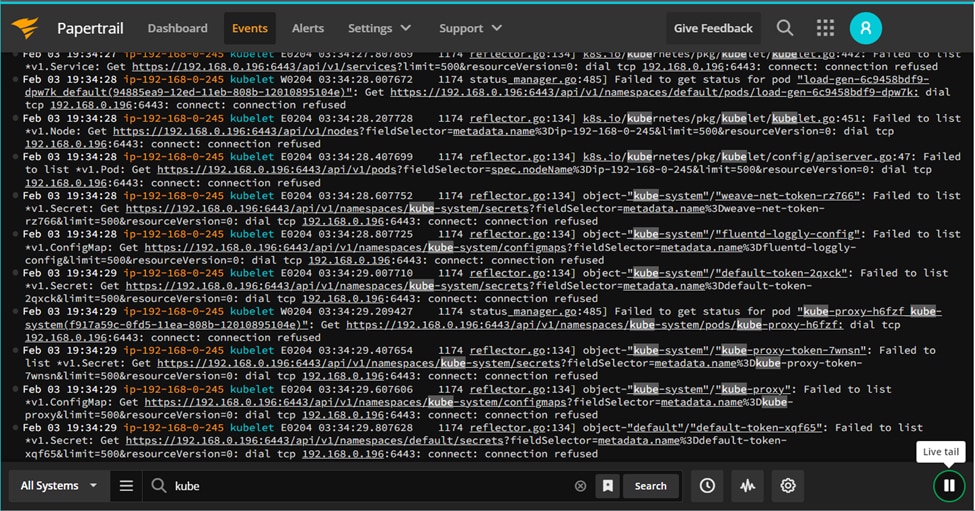Open the apps grid menu
Image resolution: width=975 pixels, height=511 pixels.
coord(825,28)
